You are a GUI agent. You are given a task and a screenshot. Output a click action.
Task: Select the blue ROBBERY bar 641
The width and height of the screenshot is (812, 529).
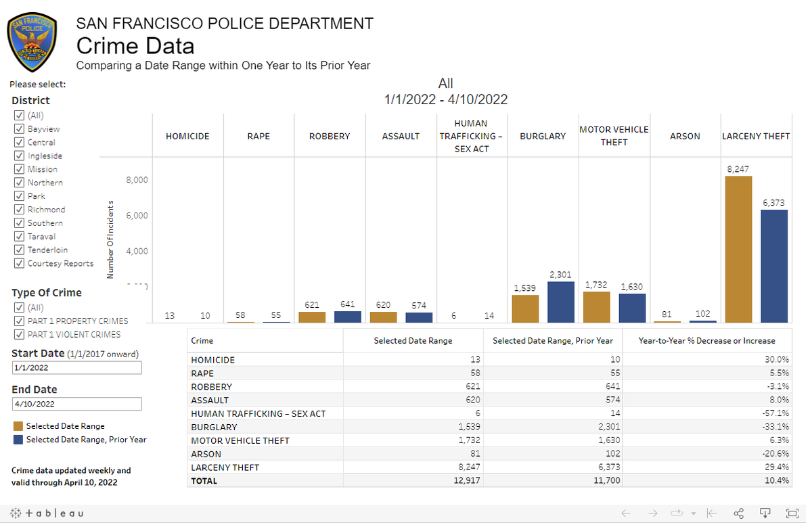[x=348, y=317]
